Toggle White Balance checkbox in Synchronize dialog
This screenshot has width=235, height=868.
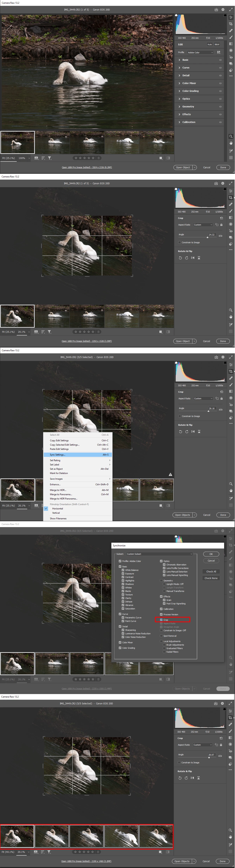(123, 570)
